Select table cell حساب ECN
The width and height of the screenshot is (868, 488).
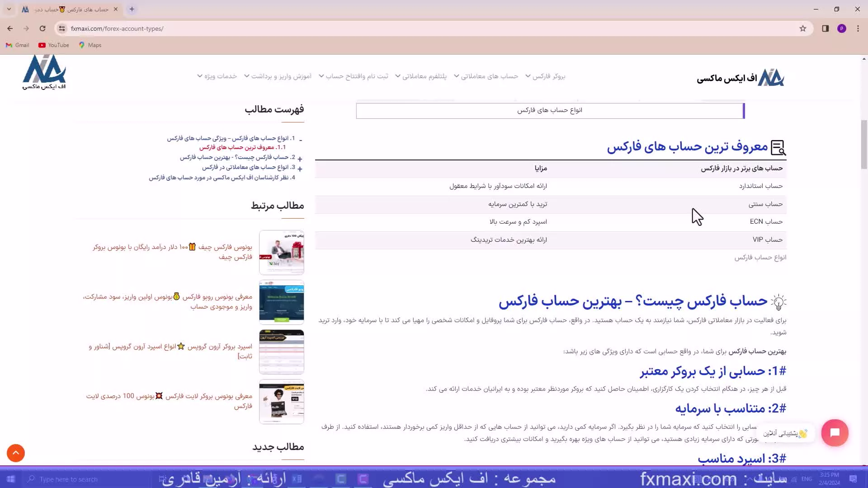[x=766, y=221]
